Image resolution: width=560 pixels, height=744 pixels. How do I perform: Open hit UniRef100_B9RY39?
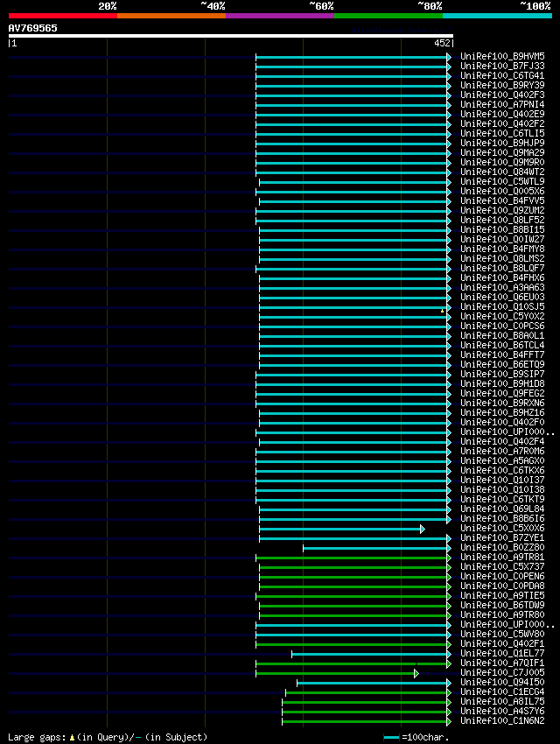pos(502,85)
